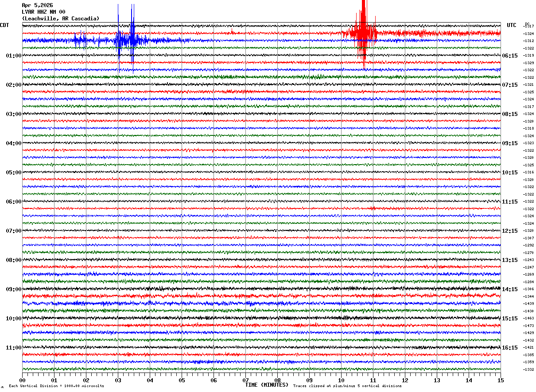The image size is (536, 392).
Task: Click the minute 00 axis tick label
Action: point(22,380)
